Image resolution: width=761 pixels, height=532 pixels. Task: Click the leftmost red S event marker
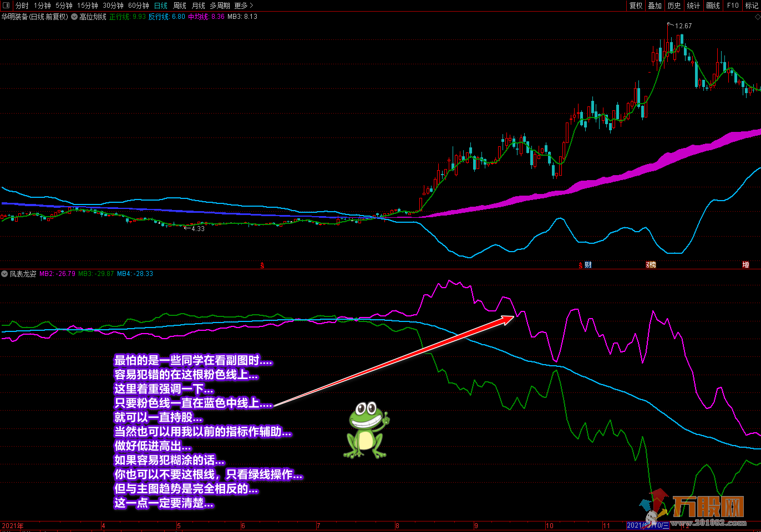point(262,265)
